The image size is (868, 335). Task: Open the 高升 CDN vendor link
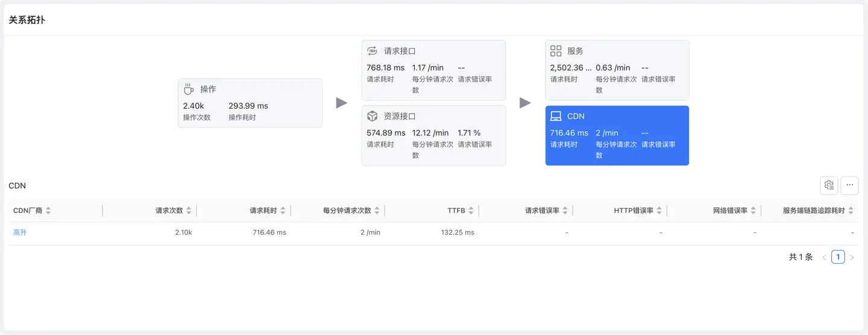[x=20, y=232]
